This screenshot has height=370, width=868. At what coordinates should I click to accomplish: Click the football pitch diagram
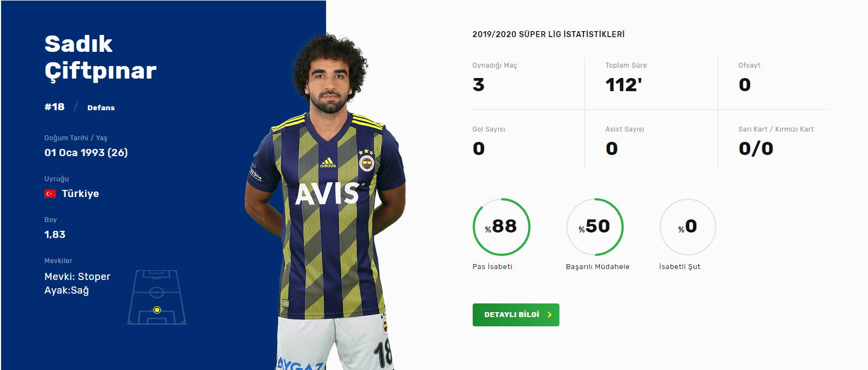pyautogui.click(x=157, y=297)
